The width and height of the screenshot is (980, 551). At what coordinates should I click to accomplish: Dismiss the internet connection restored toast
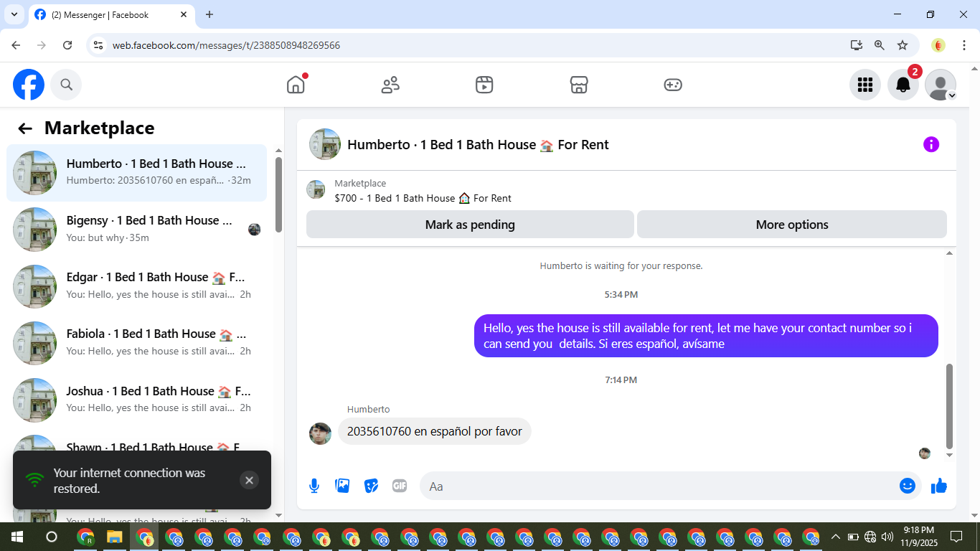click(x=249, y=481)
